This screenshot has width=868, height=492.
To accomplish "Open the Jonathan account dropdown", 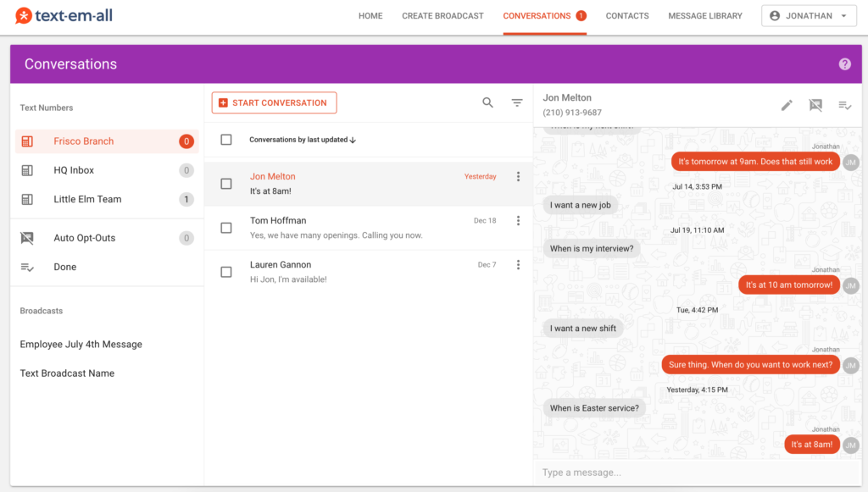I will click(x=809, y=16).
